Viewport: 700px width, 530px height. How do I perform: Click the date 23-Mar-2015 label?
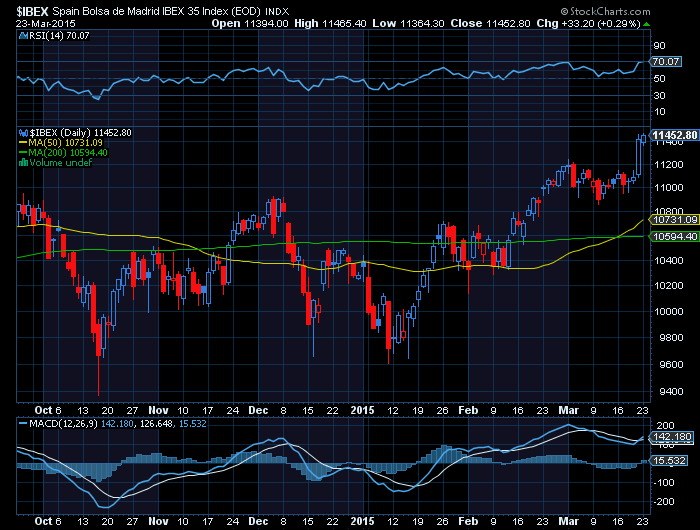46,24
